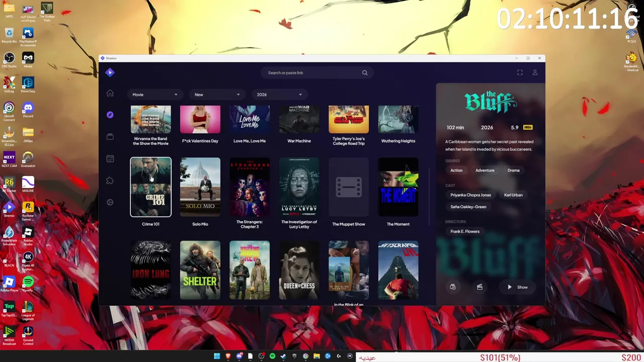
Task: Open Windows Start menu on taskbar
Action: [217, 356]
